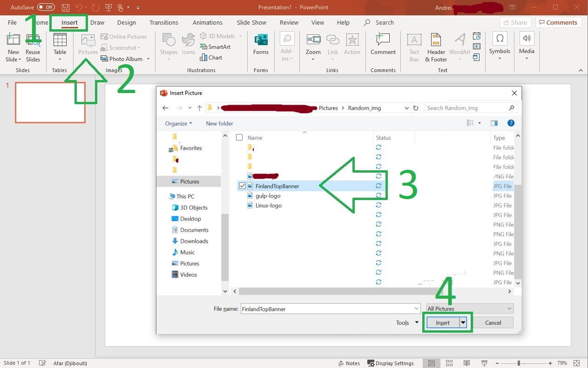The width and height of the screenshot is (588, 368).
Task: Open Reuse Slides from the ribbon
Action: [x=33, y=48]
